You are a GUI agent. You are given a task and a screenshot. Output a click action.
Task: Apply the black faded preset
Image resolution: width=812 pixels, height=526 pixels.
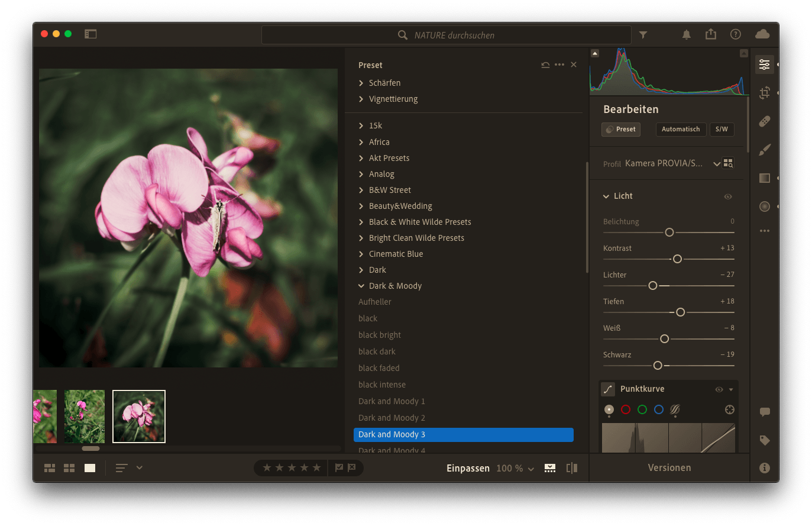click(379, 368)
